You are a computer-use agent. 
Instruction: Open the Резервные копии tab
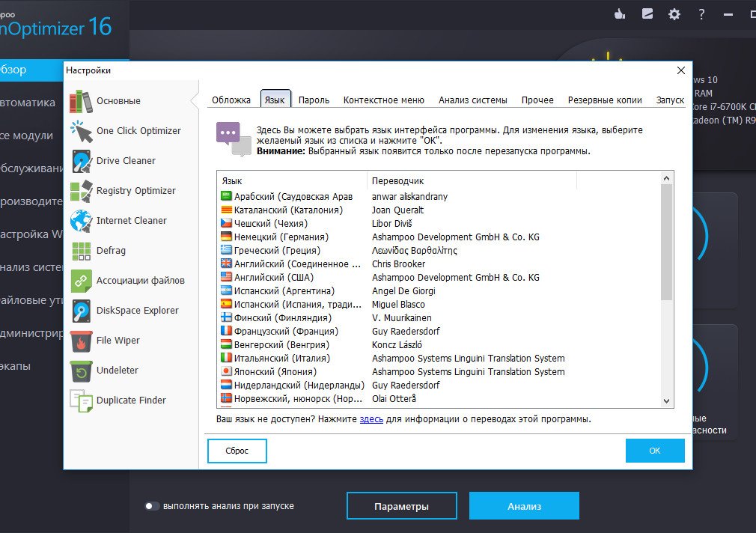pyautogui.click(x=605, y=100)
